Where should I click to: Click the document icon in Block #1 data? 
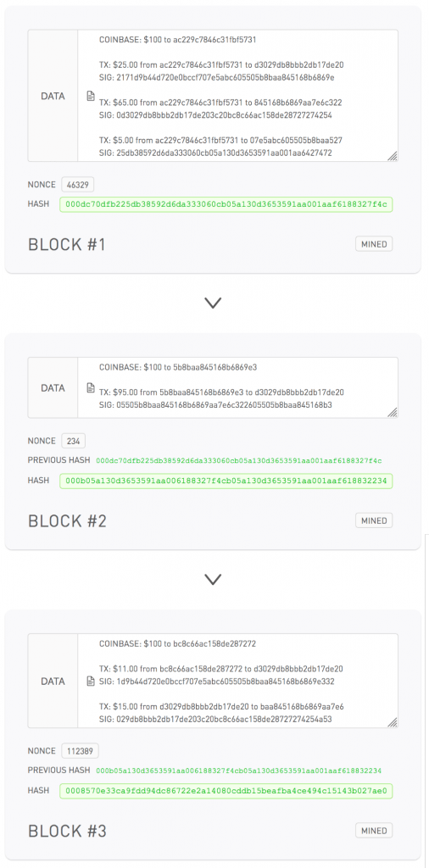[x=91, y=97]
